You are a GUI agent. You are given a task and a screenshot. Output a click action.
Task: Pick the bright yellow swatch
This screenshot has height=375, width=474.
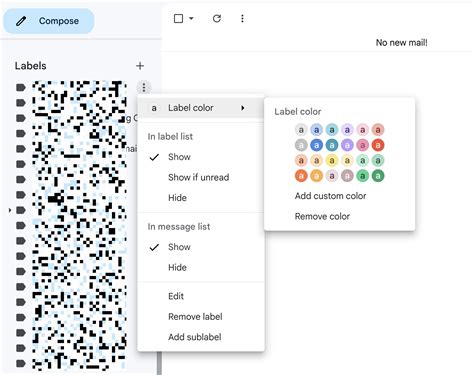332,160
